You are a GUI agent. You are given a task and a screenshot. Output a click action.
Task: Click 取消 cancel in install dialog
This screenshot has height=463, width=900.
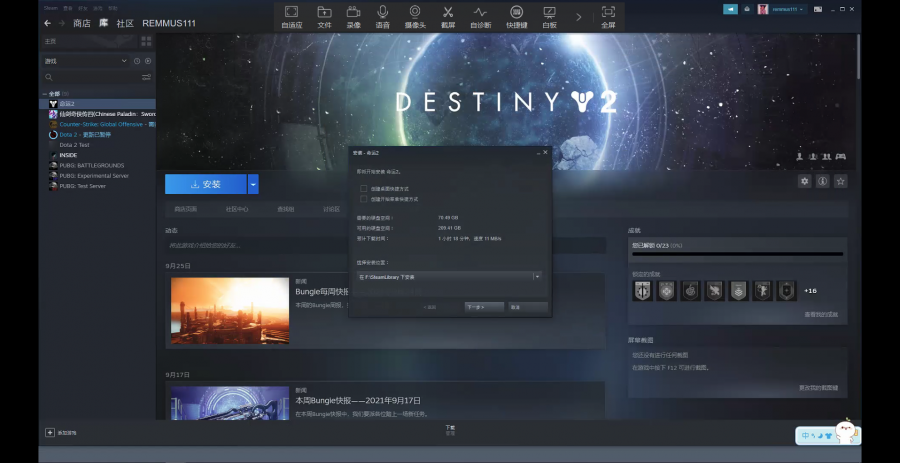(x=528, y=308)
